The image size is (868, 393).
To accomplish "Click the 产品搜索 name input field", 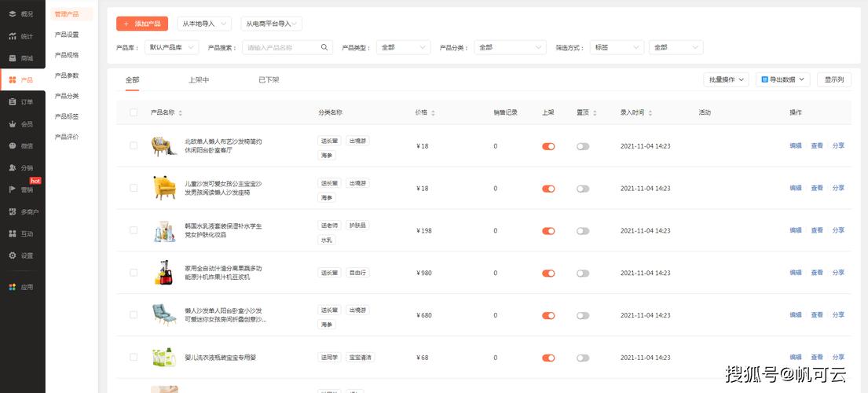I will (288, 48).
